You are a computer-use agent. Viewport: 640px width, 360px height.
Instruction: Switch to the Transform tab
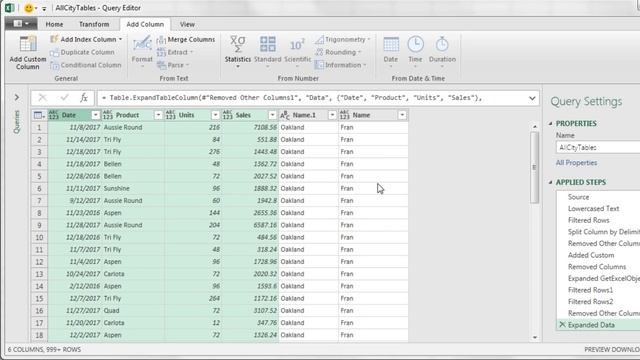pos(94,24)
